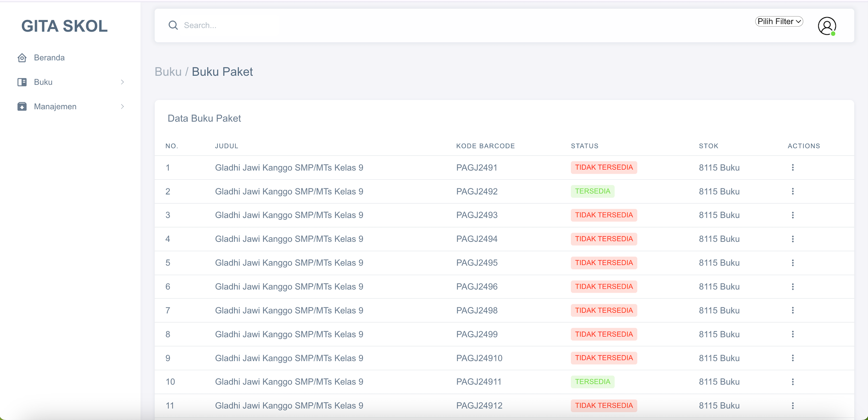The height and width of the screenshot is (420, 868).
Task: Expand the Manajemen submenu chevron
Action: [x=122, y=107]
